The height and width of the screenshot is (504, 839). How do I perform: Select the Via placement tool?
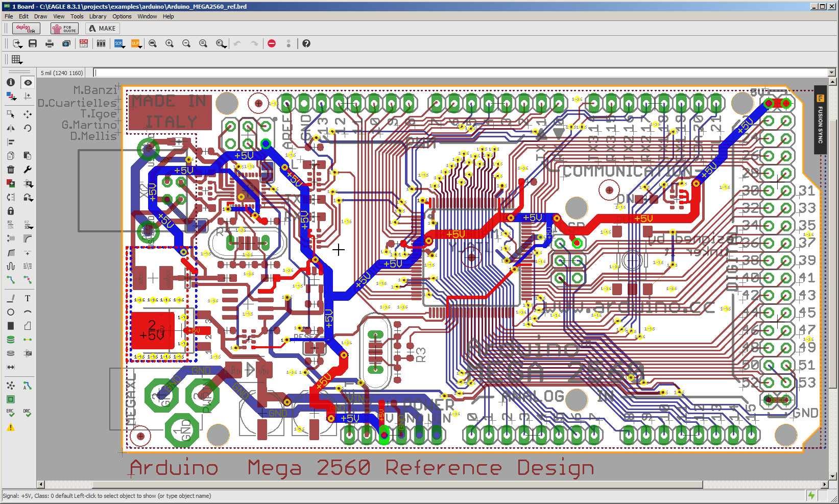tap(11, 340)
